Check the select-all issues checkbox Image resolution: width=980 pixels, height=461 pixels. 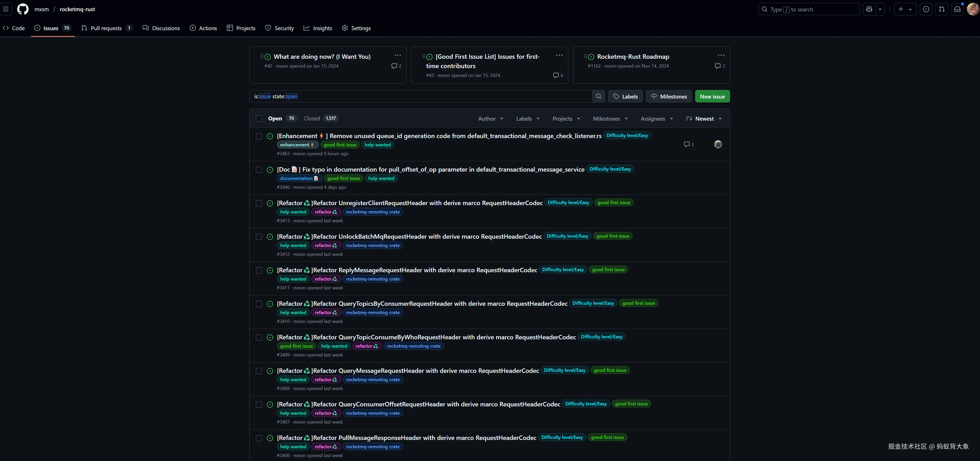pos(259,119)
